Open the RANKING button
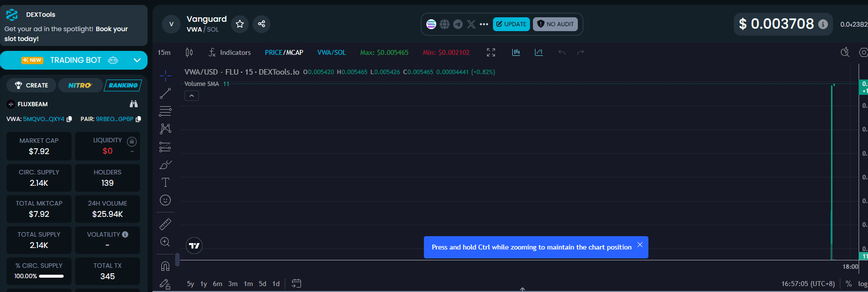This screenshot has width=868, height=292. (123, 85)
